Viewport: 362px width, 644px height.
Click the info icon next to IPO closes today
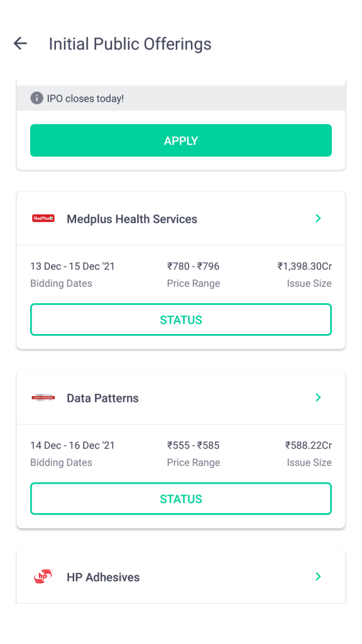point(36,98)
